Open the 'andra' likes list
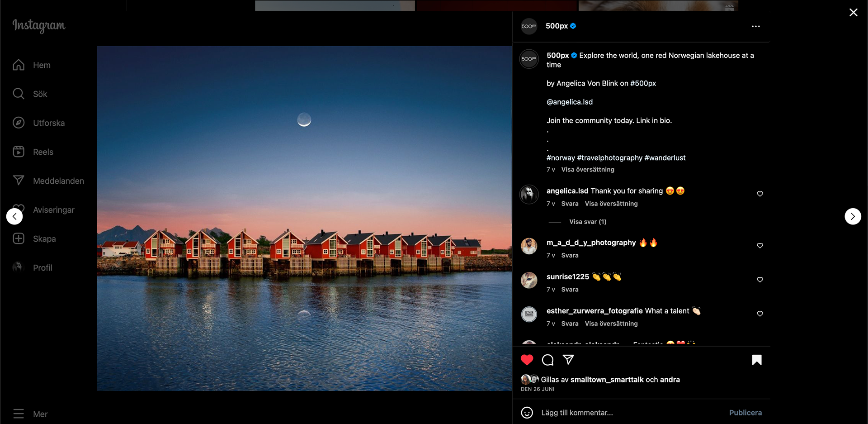Image resolution: width=868 pixels, height=424 pixels. tap(670, 380)
